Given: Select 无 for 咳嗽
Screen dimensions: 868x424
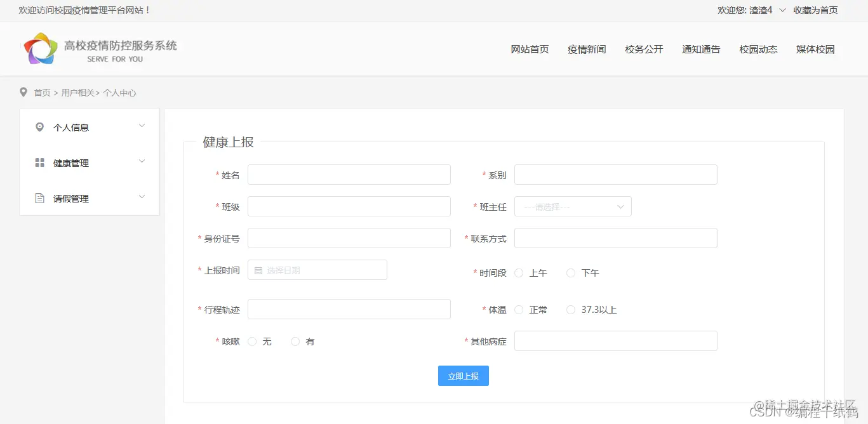Looking at the screenshot, I should [x=252, y=341].
